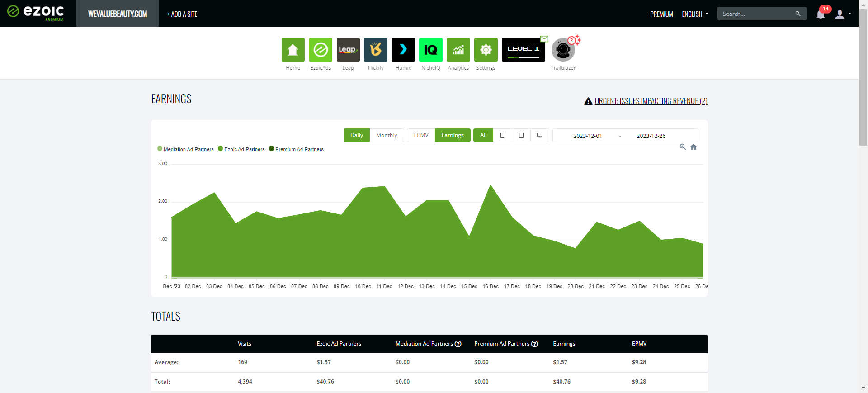Open the Home dashboard icon
This screenshot has width=868, height=393.
293,50
